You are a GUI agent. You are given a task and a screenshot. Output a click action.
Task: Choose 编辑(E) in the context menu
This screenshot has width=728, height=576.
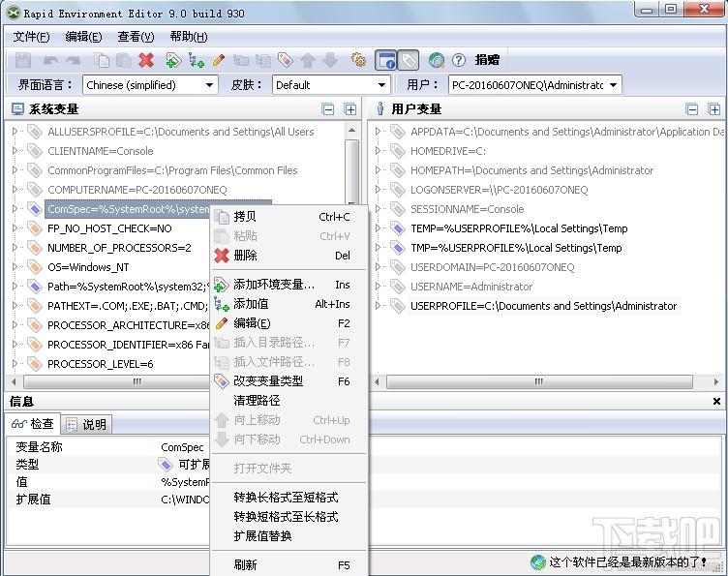tap(288, 323)
